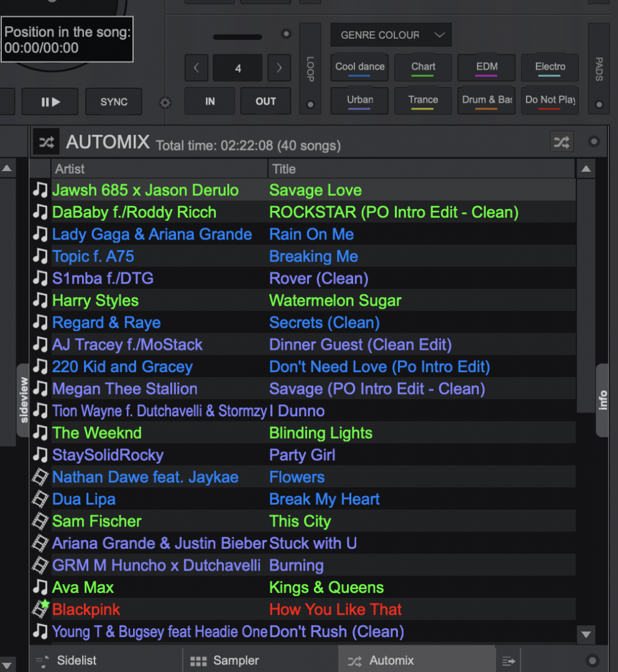Click the PADS vertical panel label
The image size is (618, 672).
pyautogui.click(x=599, y=68)
